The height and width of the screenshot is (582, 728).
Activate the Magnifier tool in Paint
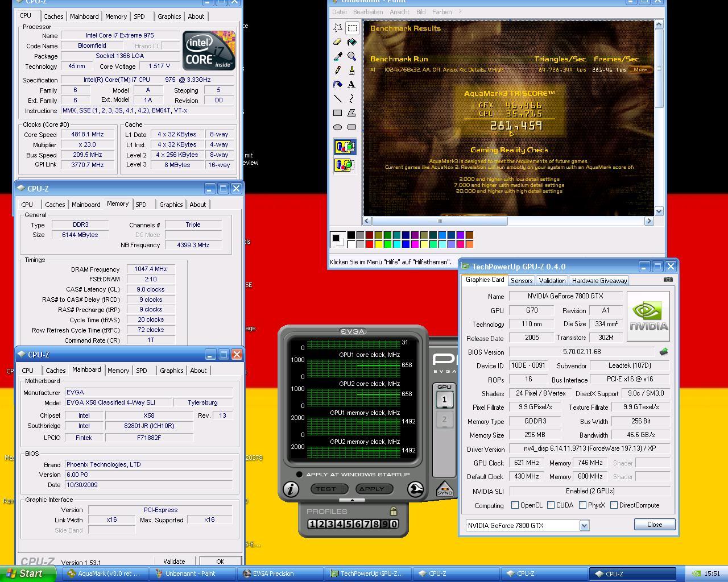pyautogui.click(x=352, y=56)
